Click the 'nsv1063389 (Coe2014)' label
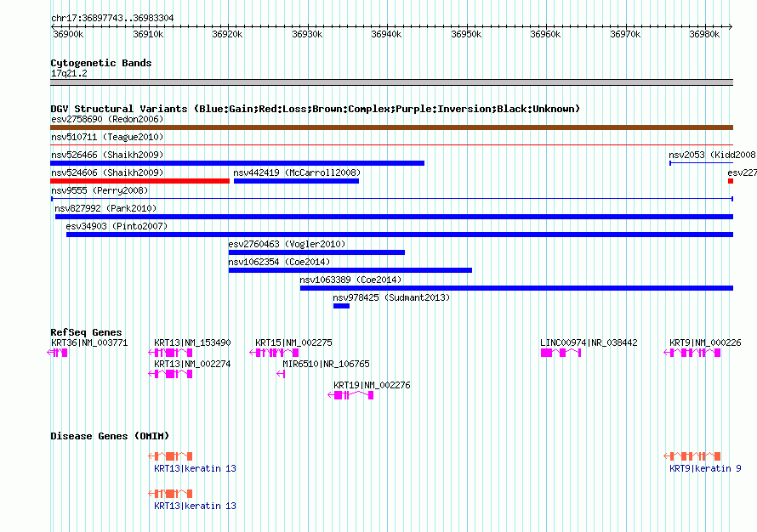 [x=350, y=280]
